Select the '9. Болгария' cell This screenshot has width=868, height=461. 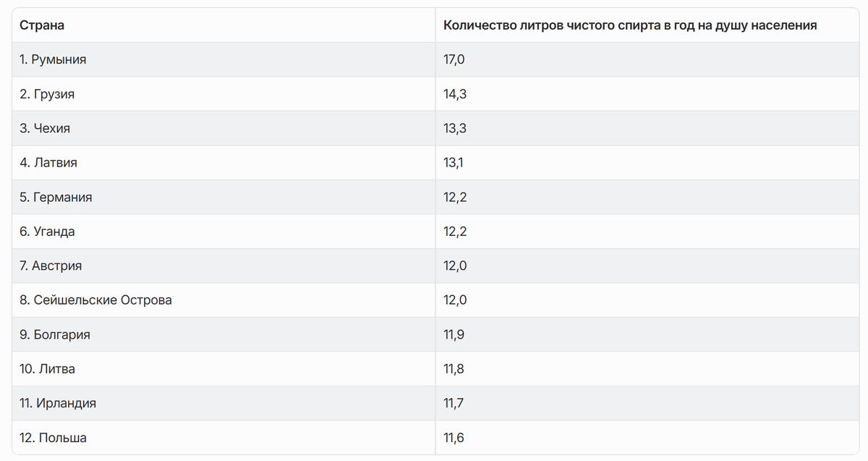224,334
